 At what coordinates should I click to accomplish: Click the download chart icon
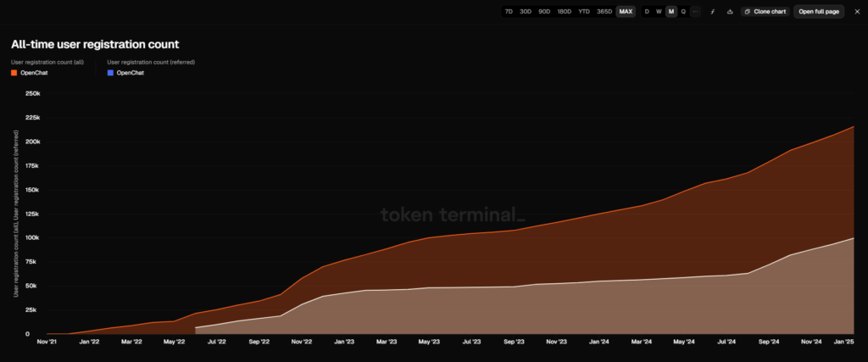click(x=730, y=12)
